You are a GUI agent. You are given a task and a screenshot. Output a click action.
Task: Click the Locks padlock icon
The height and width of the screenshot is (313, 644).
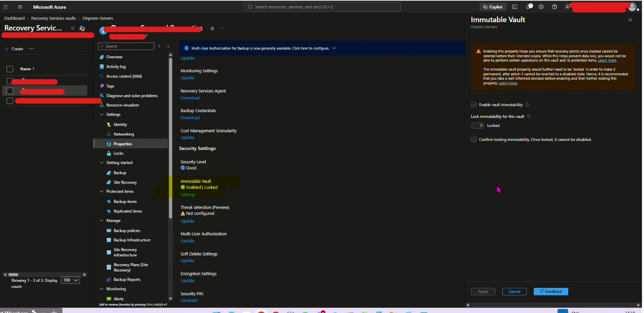109,153
